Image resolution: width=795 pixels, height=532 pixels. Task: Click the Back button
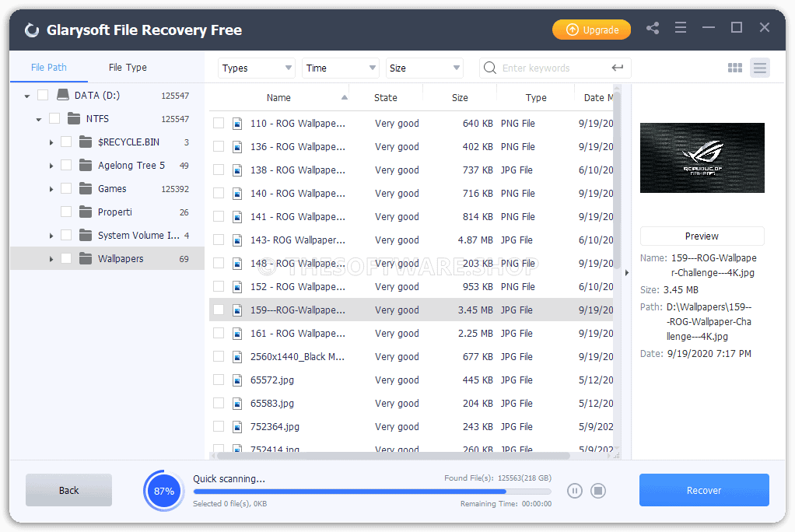click(x=68, y=490)
